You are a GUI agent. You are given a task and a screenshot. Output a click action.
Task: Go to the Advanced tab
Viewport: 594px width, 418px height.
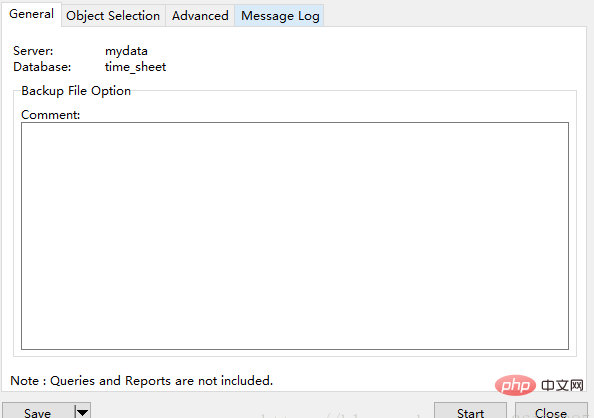200,16
